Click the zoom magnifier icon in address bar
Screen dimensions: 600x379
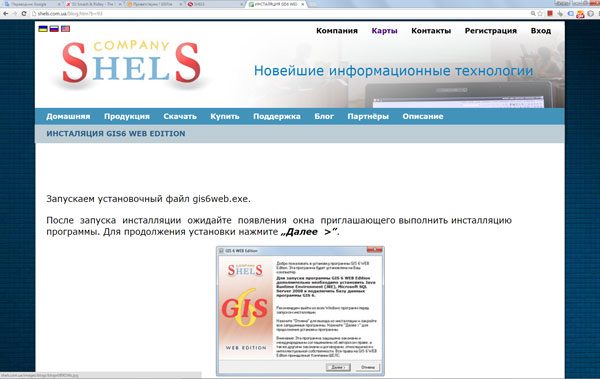pyautogui.click(x=533, y=13)
